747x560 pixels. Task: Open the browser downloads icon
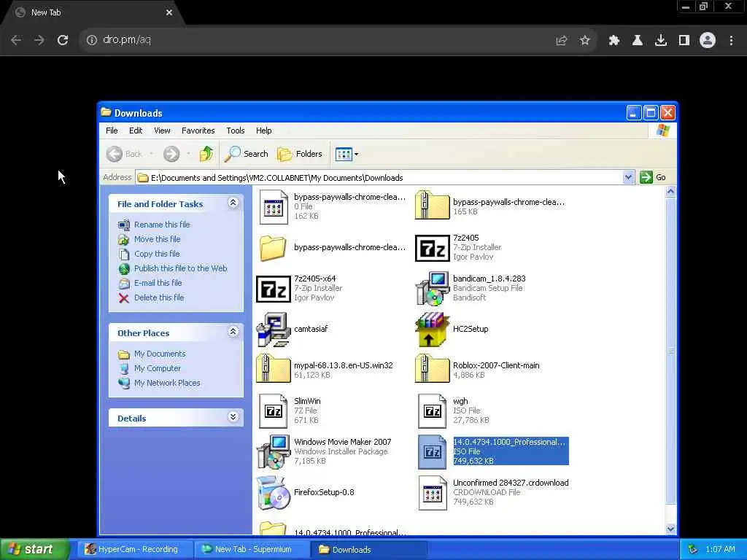pos(661,41)
